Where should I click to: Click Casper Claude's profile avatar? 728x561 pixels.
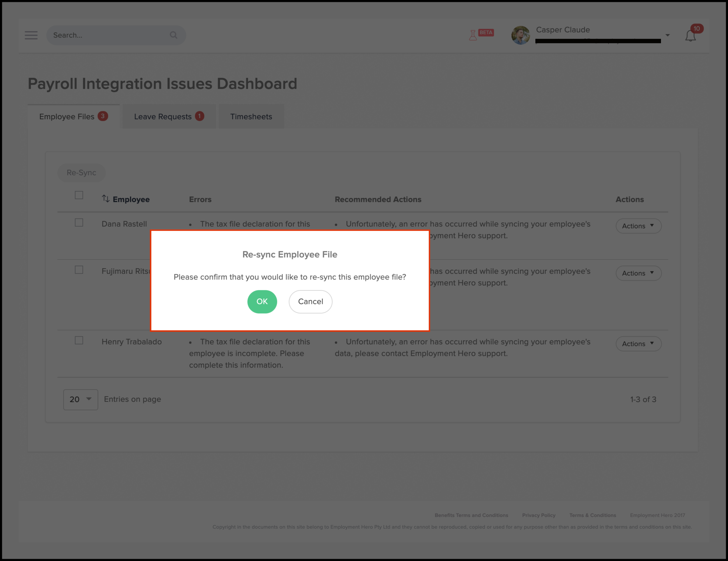pyautogui.click(x=520, y=35)
